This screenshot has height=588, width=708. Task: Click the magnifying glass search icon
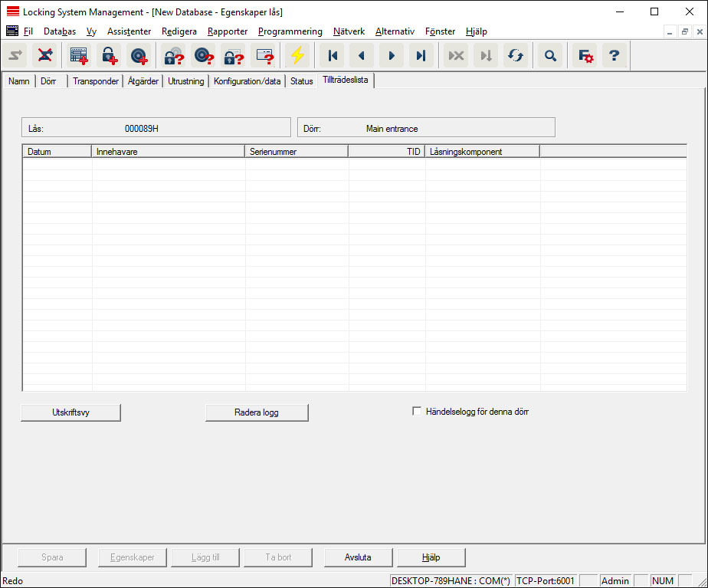coord(549,56)
